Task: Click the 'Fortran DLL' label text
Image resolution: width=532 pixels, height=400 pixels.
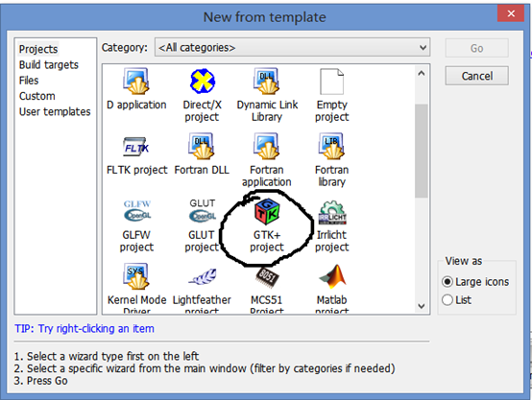Action: [202, 170]
